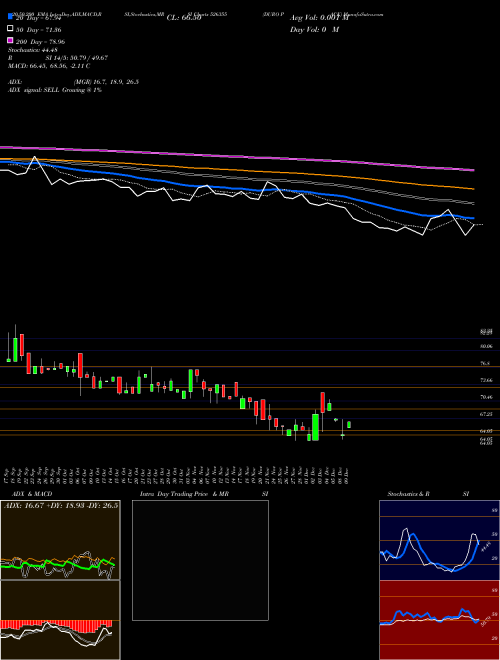Open the ADX line chart panel
Viewport: 500px width, 660px height.
(x=60, y=540)
